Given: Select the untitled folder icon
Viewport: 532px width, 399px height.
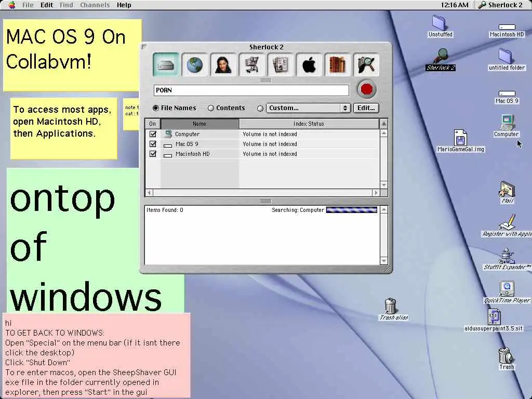Looking at the screenshot, I should [507, 59].
